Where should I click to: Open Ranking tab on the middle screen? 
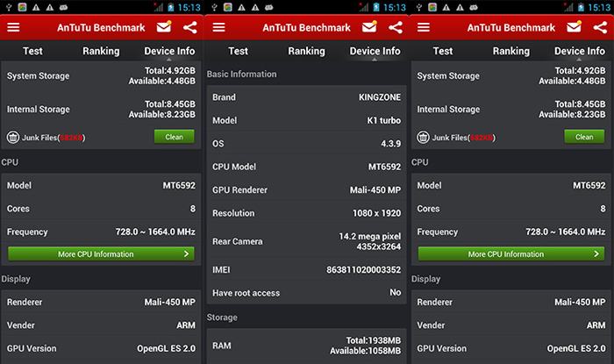point(306,51)
